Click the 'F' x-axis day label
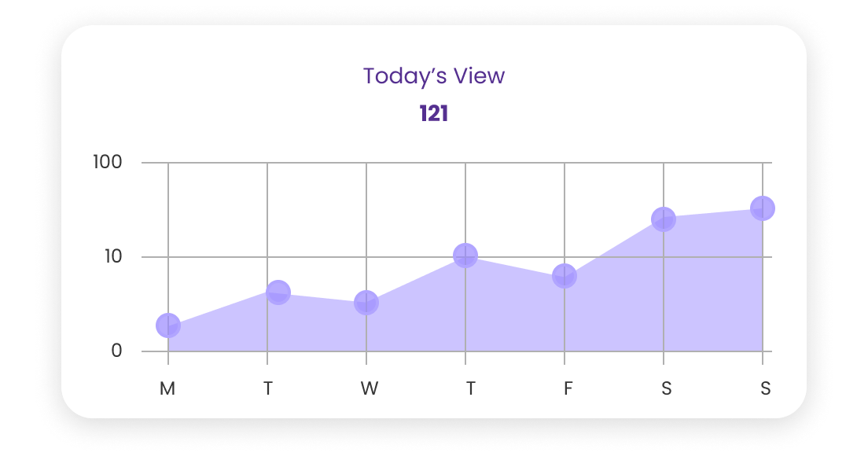 click(566, 388)
